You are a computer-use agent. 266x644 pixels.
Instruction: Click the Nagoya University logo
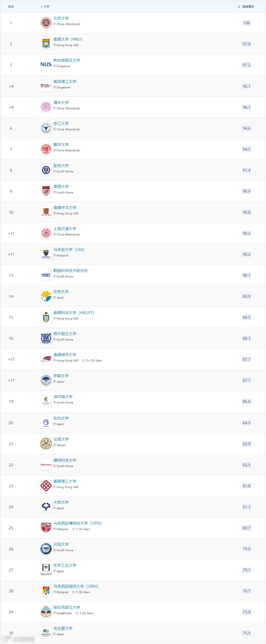click(46, 632)
